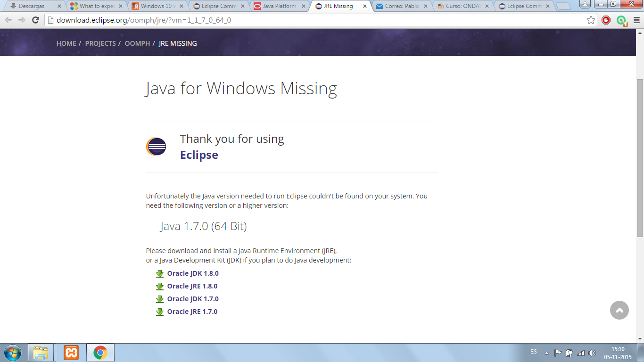Open XAMPP from the taskbar
Viewport: 644px width, 362px height.
click(x=71, y=353)
